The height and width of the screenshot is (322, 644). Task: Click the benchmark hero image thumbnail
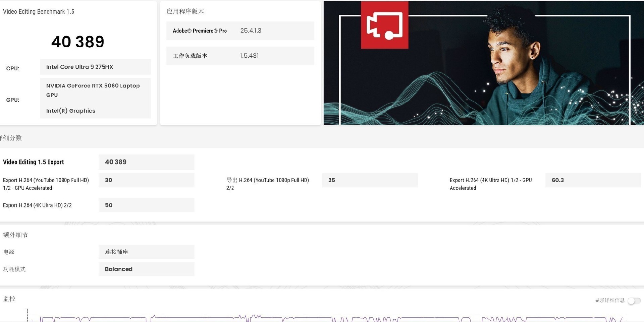click(x=483, y=63)
